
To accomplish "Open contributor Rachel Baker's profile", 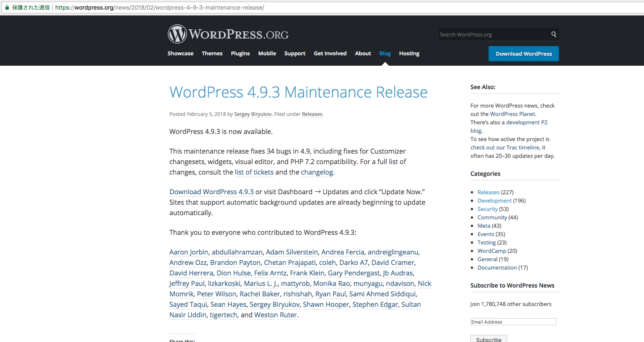I will pyautogui.click(x=260, y=294).
